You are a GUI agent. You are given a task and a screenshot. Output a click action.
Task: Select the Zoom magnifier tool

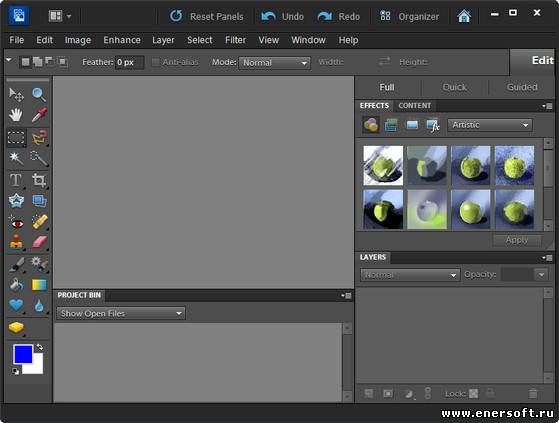[39, 94]
